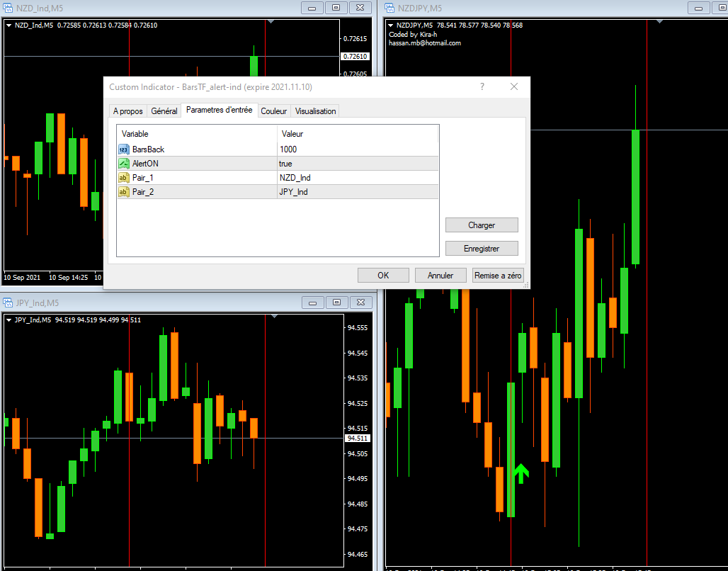Image resolution: width=728 pixels, height=571 pixels.
Task: Click the BarsBack integer variable icon
Action: (124, 149)
